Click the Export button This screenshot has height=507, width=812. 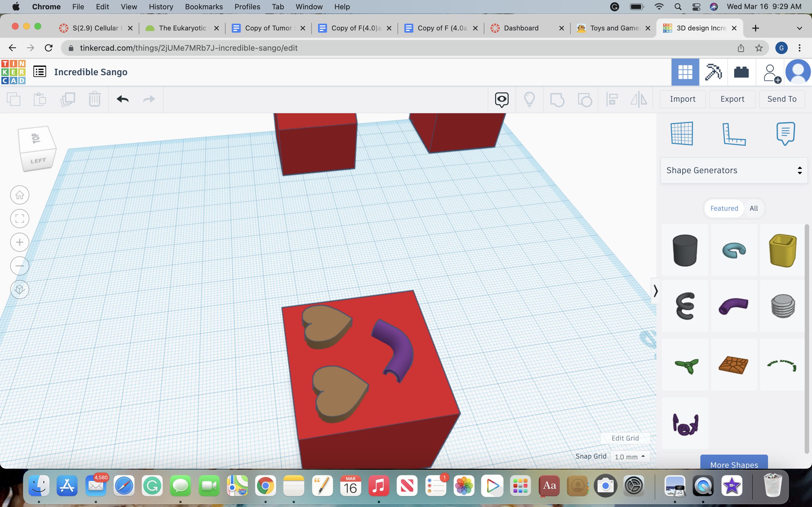pyautogui.click(x=732, y=99)
